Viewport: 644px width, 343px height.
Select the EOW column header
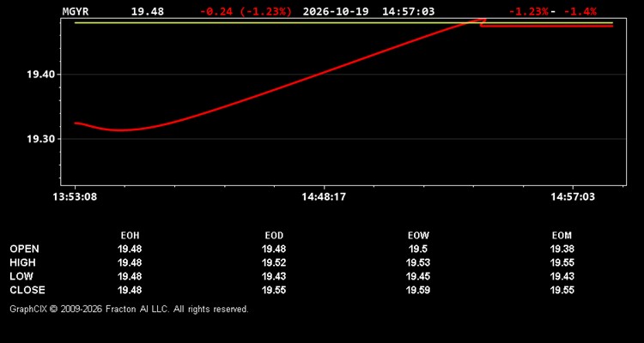pos(418,236)
